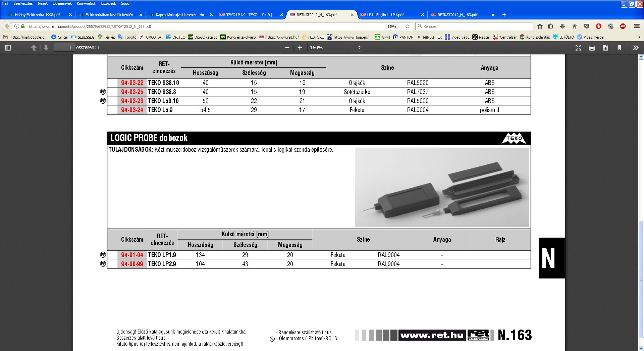Open the HESTORE bookmark
644x351 pixels.
pos(313,37)
